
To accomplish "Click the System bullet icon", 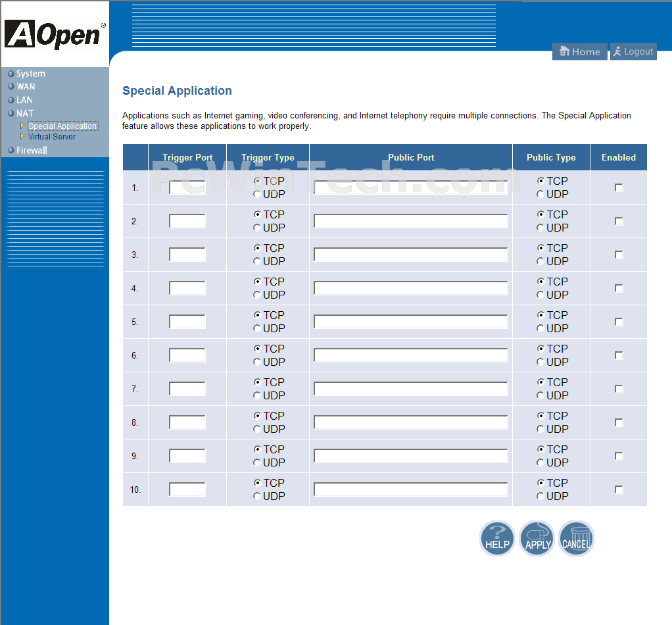I will click(x=11, y=74).
